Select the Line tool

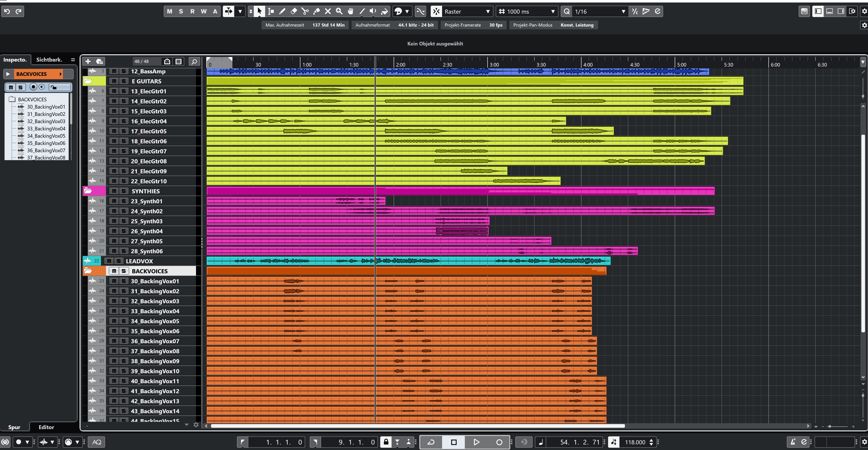pyautogui.click(x=362, y=11)
